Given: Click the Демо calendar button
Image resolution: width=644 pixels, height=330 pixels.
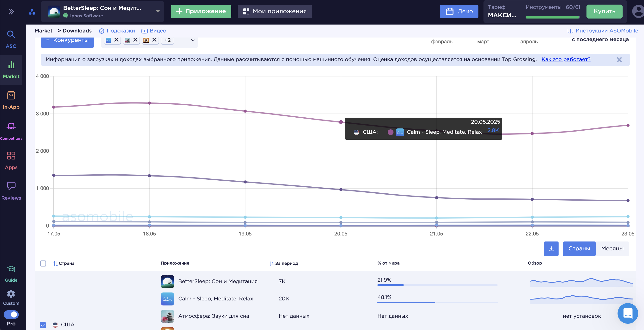Looking at the screenshot, I should point(459,12).
